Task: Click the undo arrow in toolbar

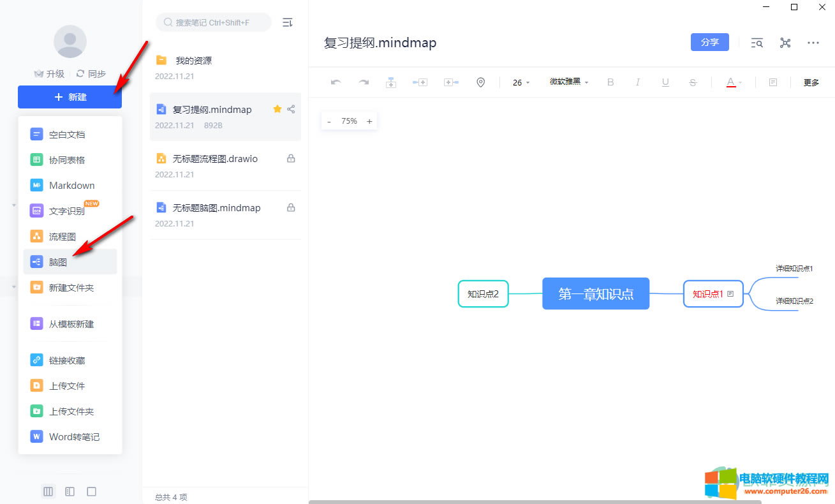Action: pos(336,82)
